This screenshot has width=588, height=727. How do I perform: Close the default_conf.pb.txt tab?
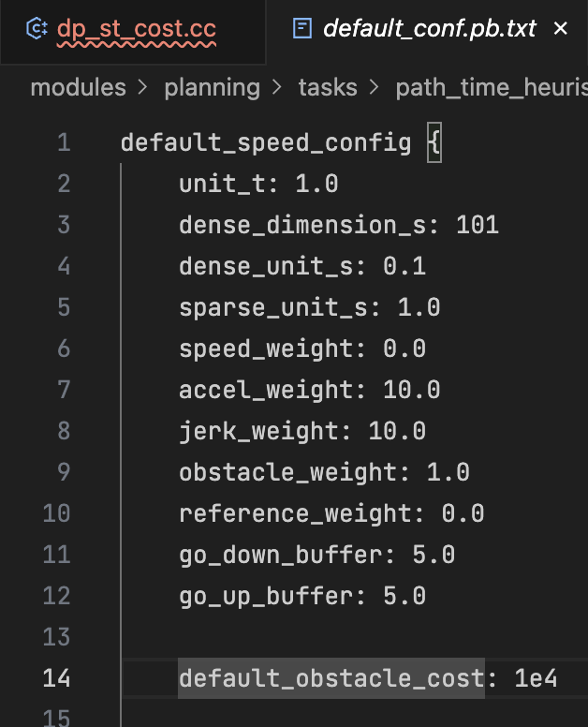click(x=561, y=29)
